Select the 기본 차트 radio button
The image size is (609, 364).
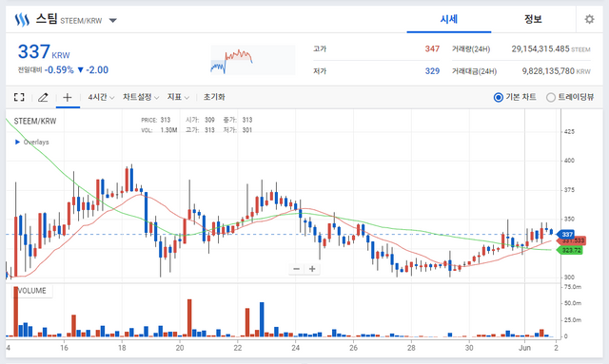(x=499, y=97)
